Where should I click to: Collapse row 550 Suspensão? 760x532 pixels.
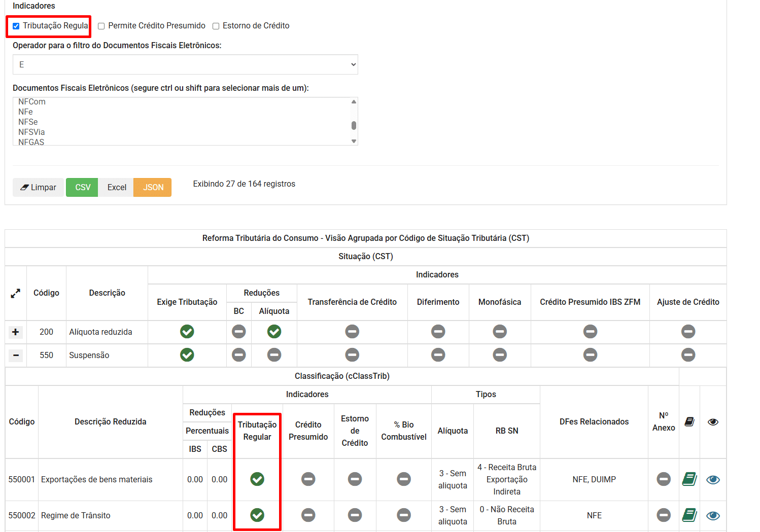click(16, 355)
